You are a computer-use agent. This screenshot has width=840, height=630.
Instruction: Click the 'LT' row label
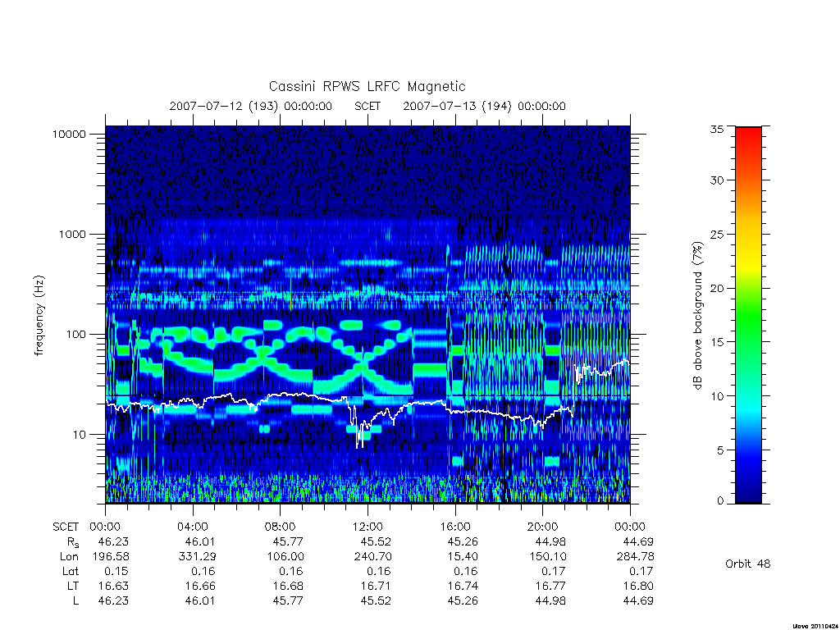click(73, 586)
